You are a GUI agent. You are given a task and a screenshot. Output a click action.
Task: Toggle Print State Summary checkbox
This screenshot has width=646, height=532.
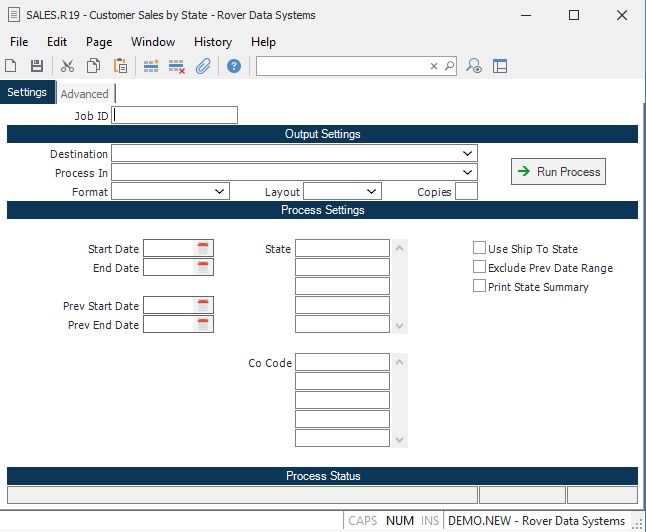480,287
